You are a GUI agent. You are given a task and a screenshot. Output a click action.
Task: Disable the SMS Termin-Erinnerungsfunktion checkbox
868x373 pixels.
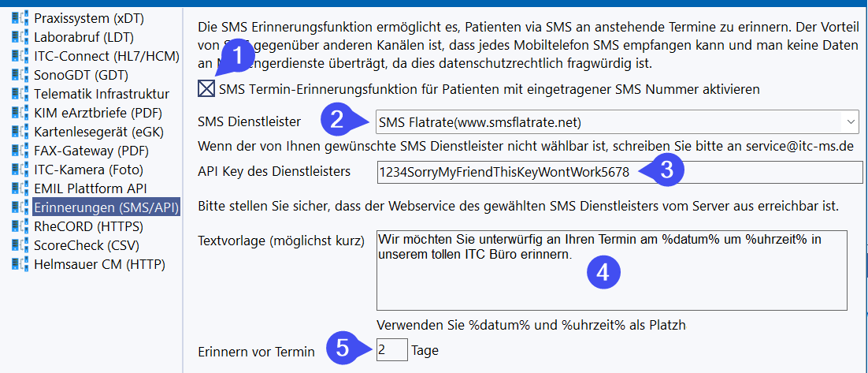206,89
